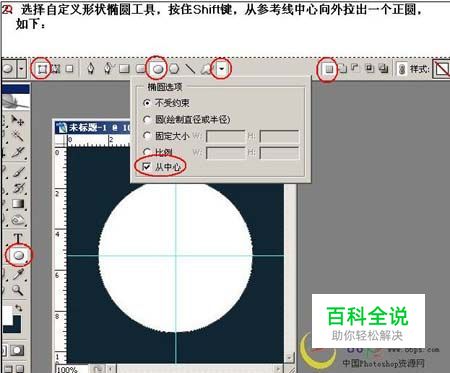
Task: Click the horizontal scrollbar right arrow
Action: tap(277, 368)
